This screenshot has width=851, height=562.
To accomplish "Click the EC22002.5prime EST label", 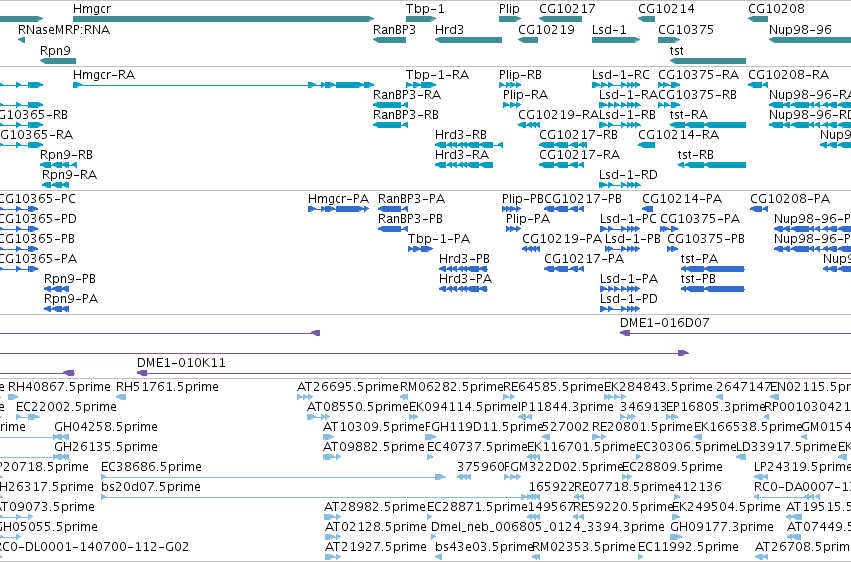I will pos(66,407).
